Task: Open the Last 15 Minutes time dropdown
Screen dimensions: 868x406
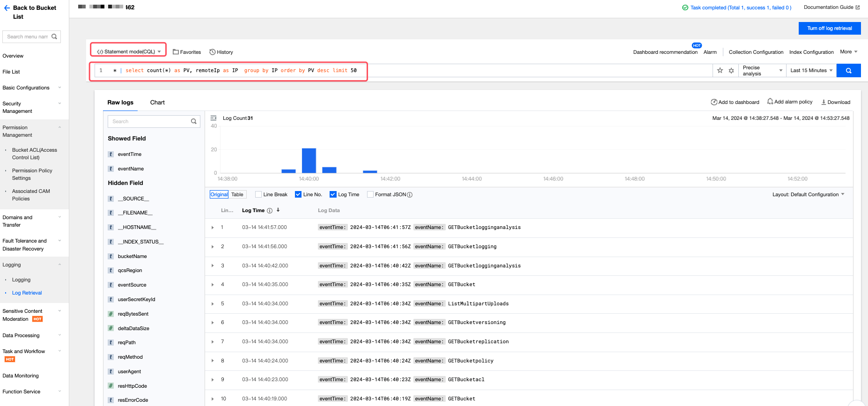Action: pos(811,71)
